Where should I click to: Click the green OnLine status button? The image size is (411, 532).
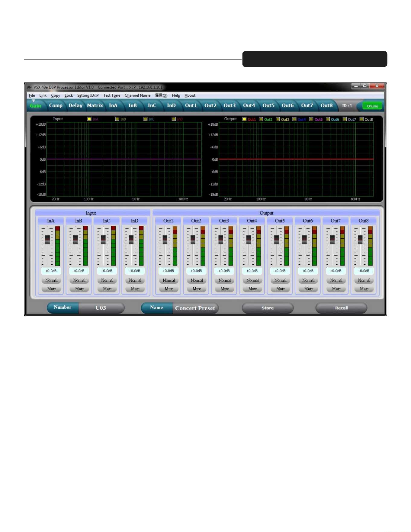[x=372, y=106]
